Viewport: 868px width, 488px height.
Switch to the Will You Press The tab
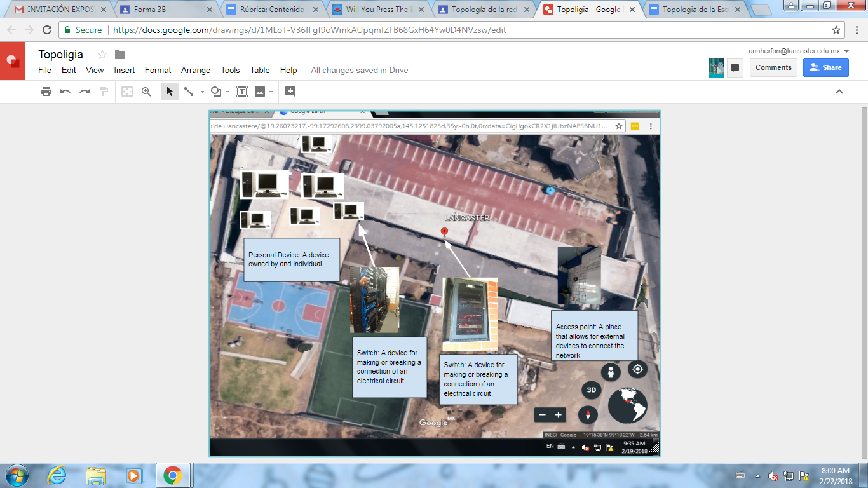(x=377, y=10)
